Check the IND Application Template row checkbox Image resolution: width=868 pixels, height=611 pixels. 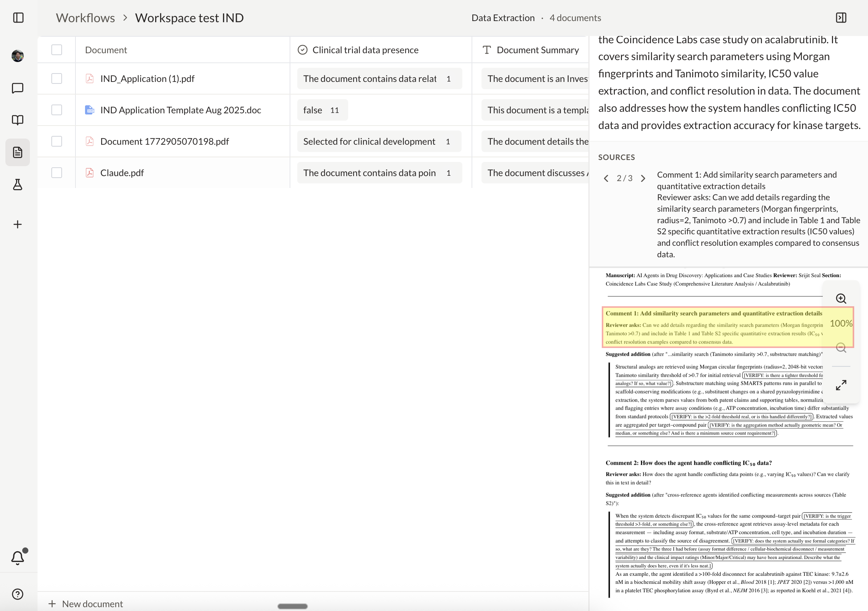tap(57, 110)
